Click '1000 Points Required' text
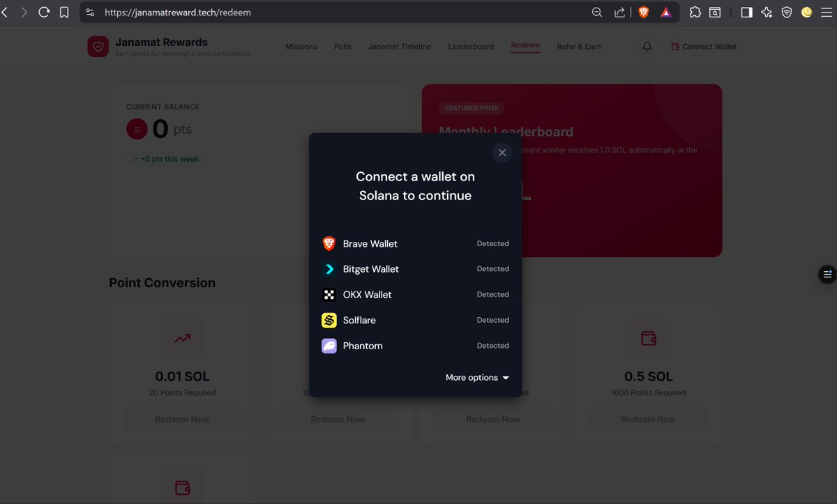 pyautogui.click(x=649, y=392)
